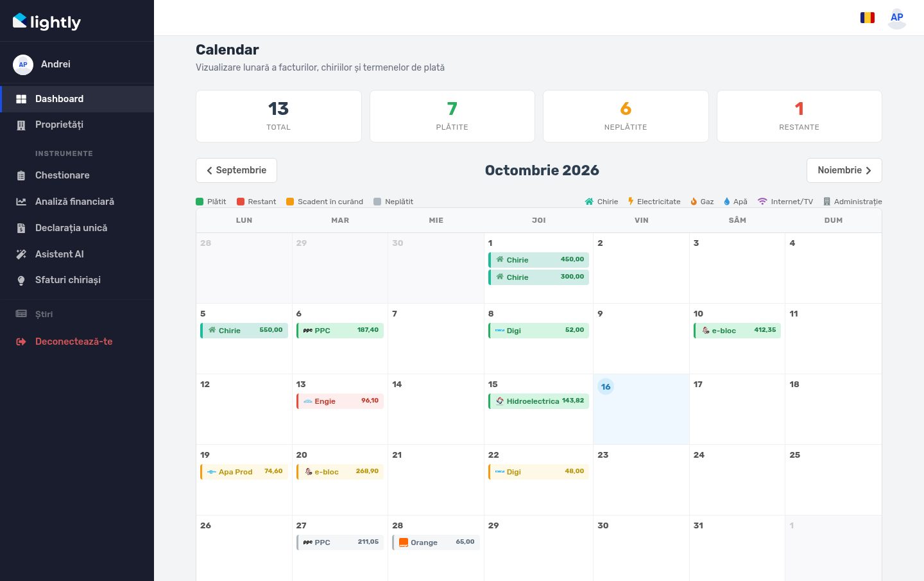Click the Engie logo on October 13
This screenshot has height=581, width=924.
308,401
